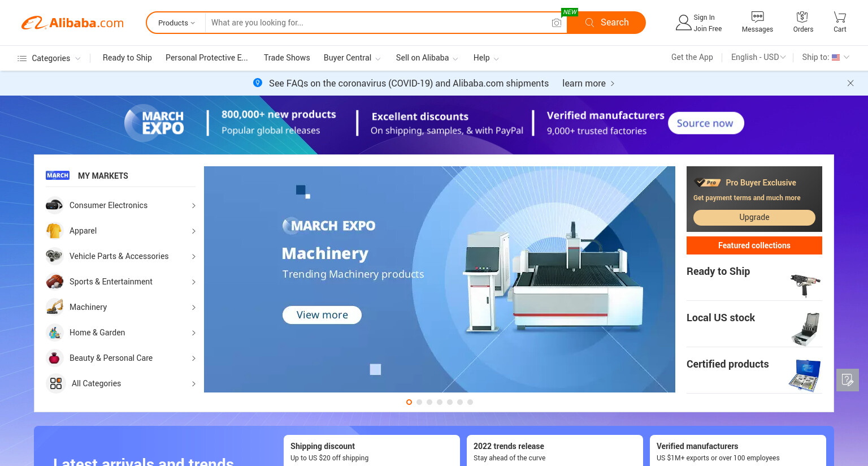Screen dimensions: 868x466
Task: Open image search camera icon
Action: point(557,23)
